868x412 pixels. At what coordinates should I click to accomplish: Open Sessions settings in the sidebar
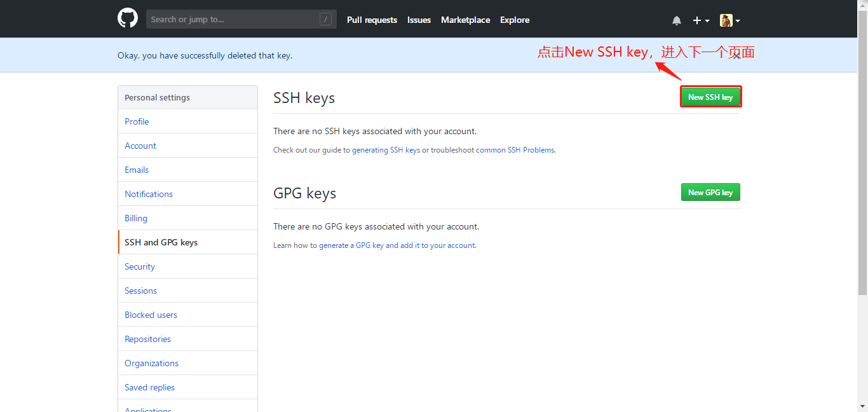click(140, 291)
